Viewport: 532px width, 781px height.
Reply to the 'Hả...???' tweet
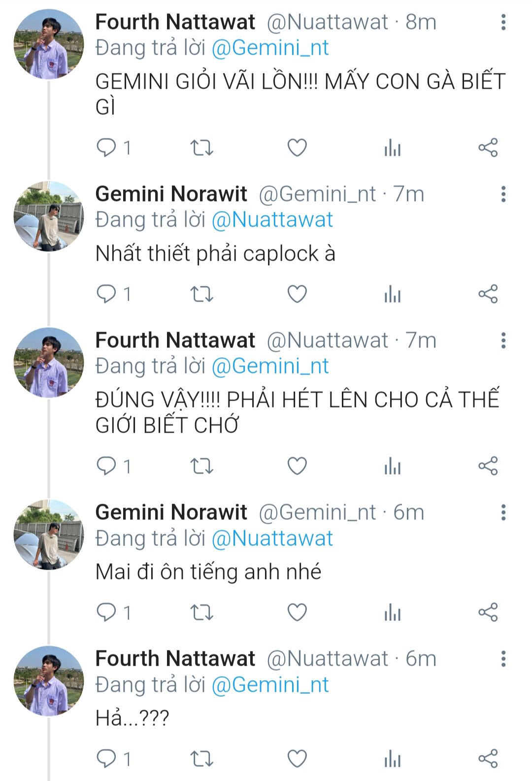click(x=106, y=759)
